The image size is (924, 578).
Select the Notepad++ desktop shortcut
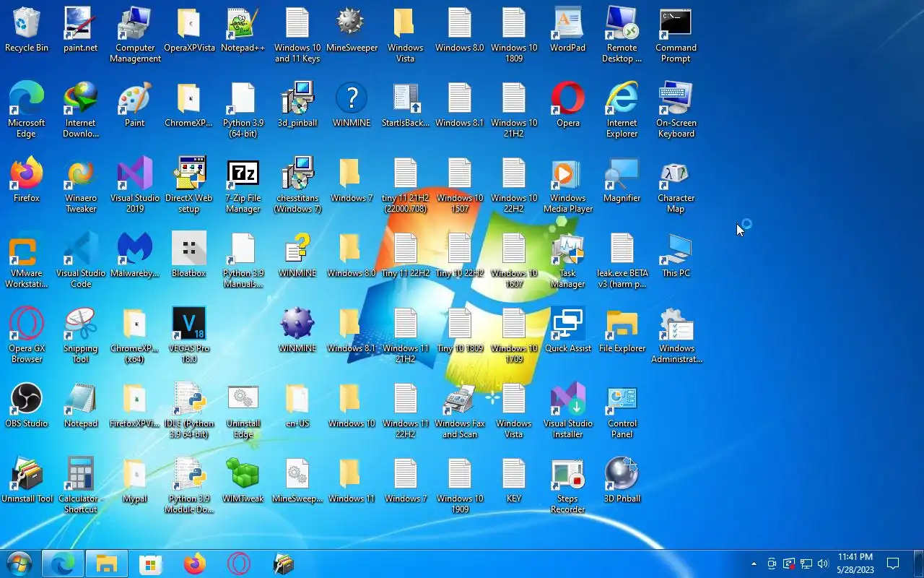coord(243,30)
